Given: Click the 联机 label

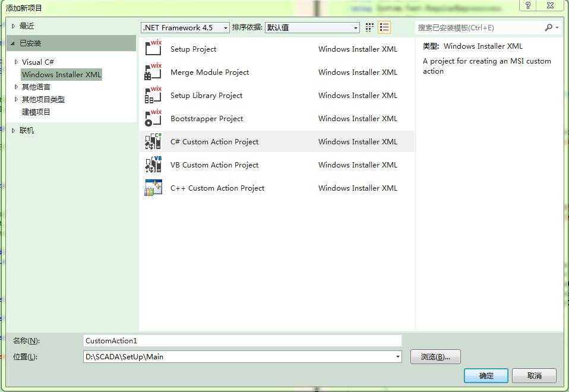Looking at the screenshot, I should point(27,130).
